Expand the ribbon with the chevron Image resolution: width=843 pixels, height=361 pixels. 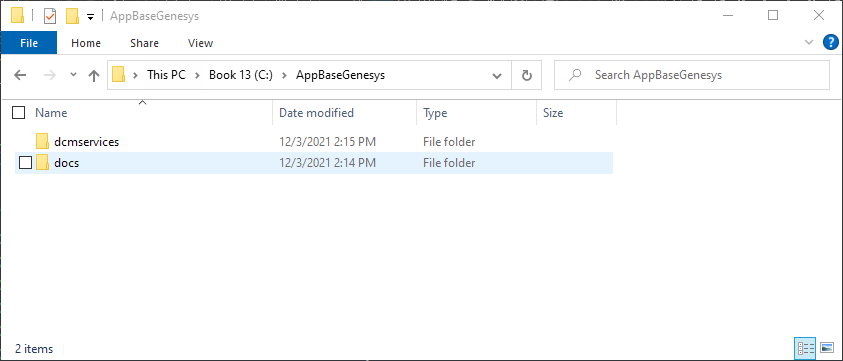pos(808,43)
